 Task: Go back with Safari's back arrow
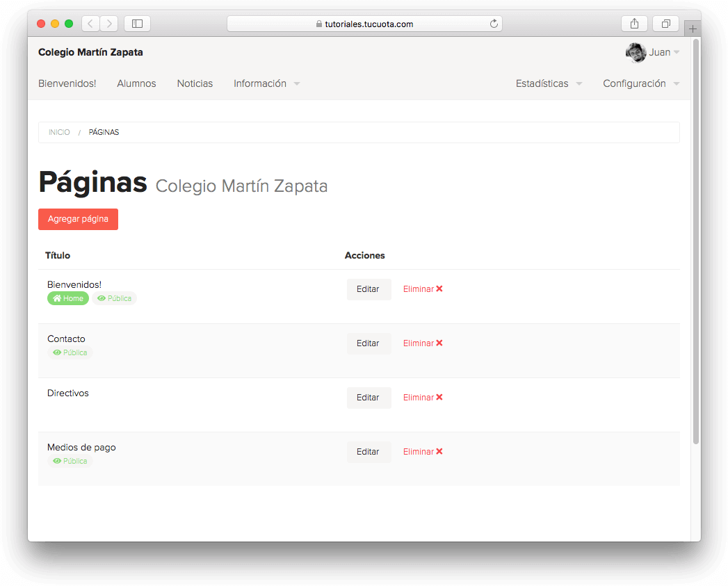click(x=90, y=24)
